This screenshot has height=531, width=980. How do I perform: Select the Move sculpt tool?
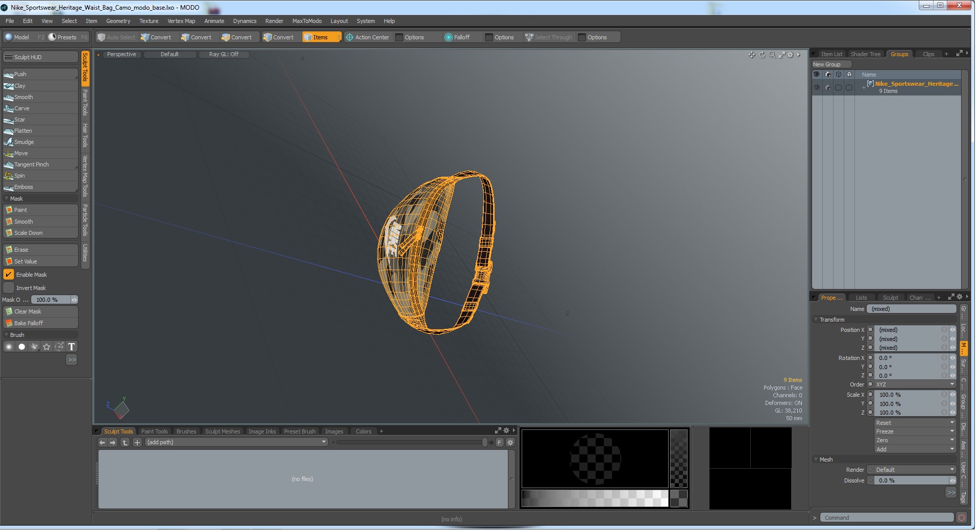click(40, 154)
